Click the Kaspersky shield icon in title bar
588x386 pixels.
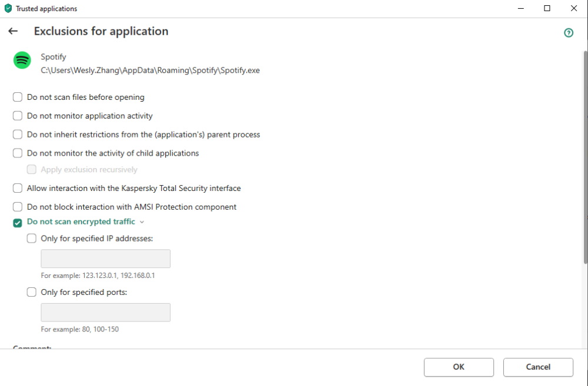8,8
